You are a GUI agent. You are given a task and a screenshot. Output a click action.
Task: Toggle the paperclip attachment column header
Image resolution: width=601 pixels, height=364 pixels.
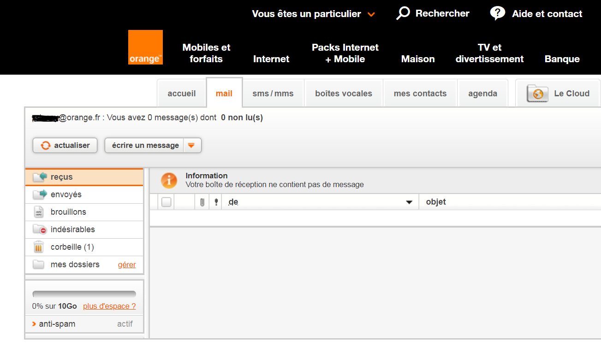tap(202, 201)
